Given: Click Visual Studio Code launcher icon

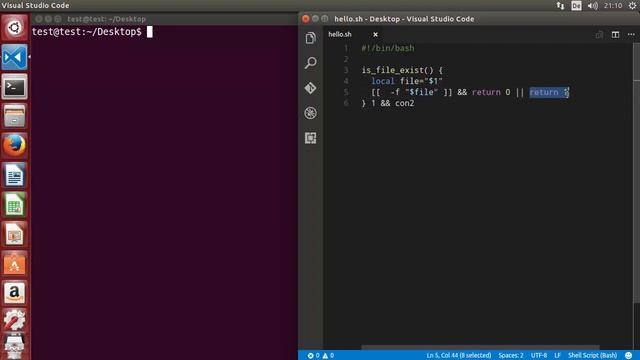Looking at the screenshot, I should point(14,57).
